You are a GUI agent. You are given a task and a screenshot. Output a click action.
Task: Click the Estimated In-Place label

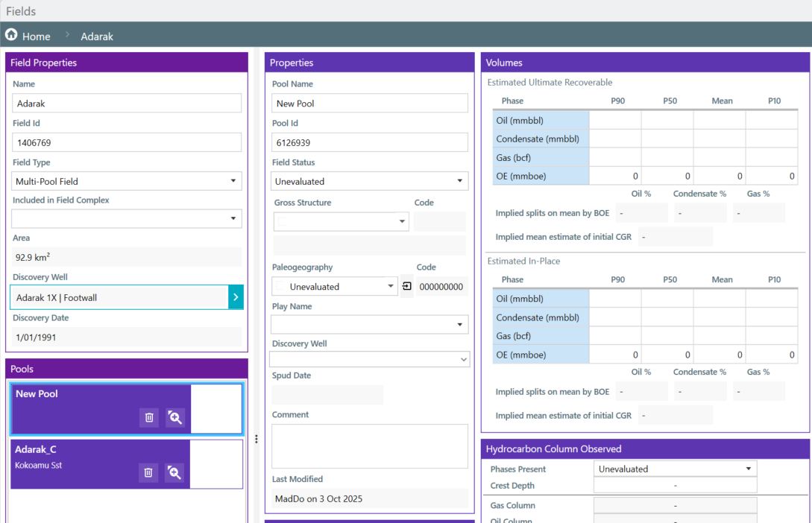tap(523, 261)
